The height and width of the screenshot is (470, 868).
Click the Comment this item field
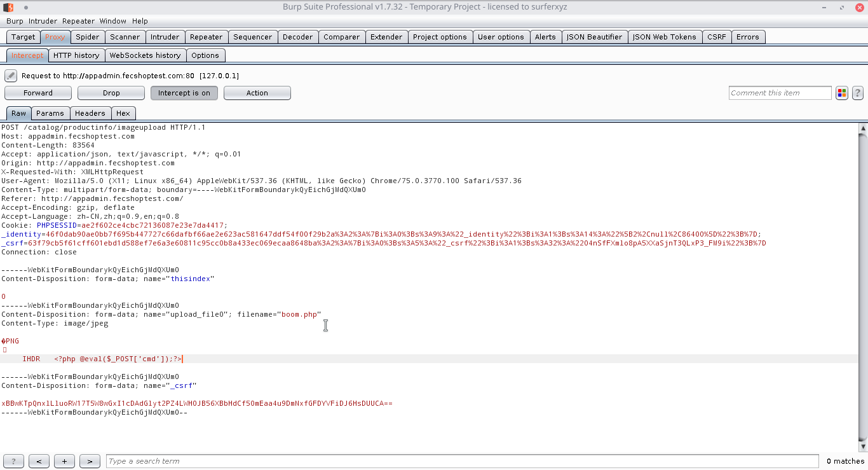click(x=780, y=93)
